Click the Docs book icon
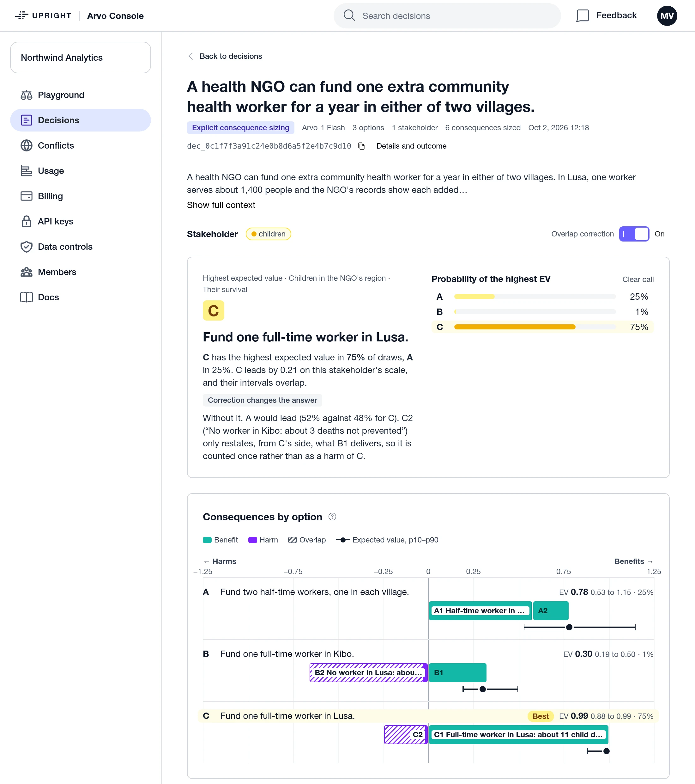The height and width of the screenshot is (784, 695). [x=27, y=297]
